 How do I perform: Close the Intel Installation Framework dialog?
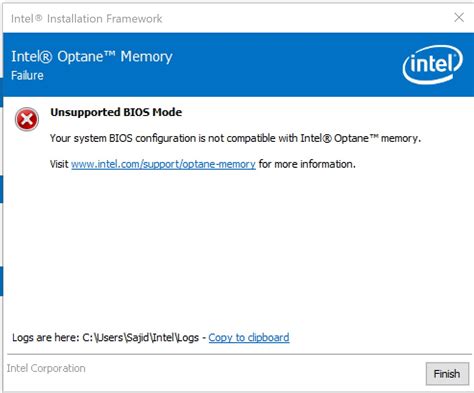click(x=459, y=17)
